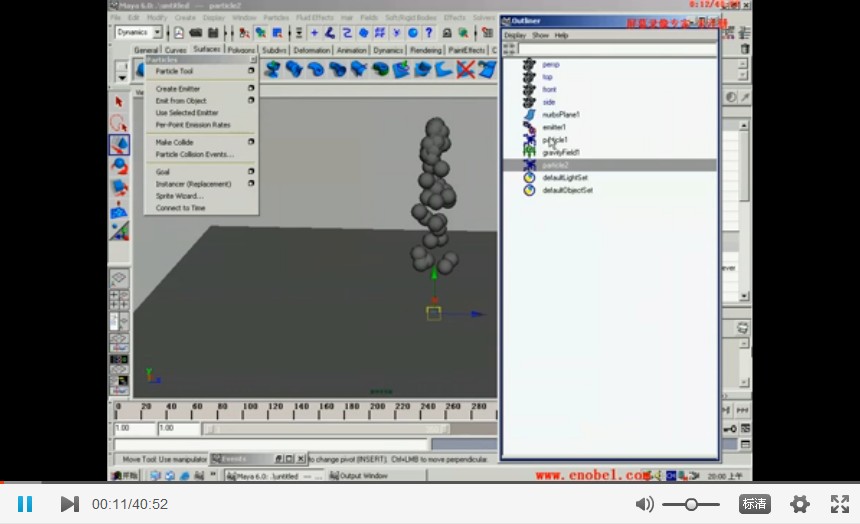The width and height of the screenshot is (860, 524).
Task: Launch the Sprite Wizard
Action: click(179, 196)
